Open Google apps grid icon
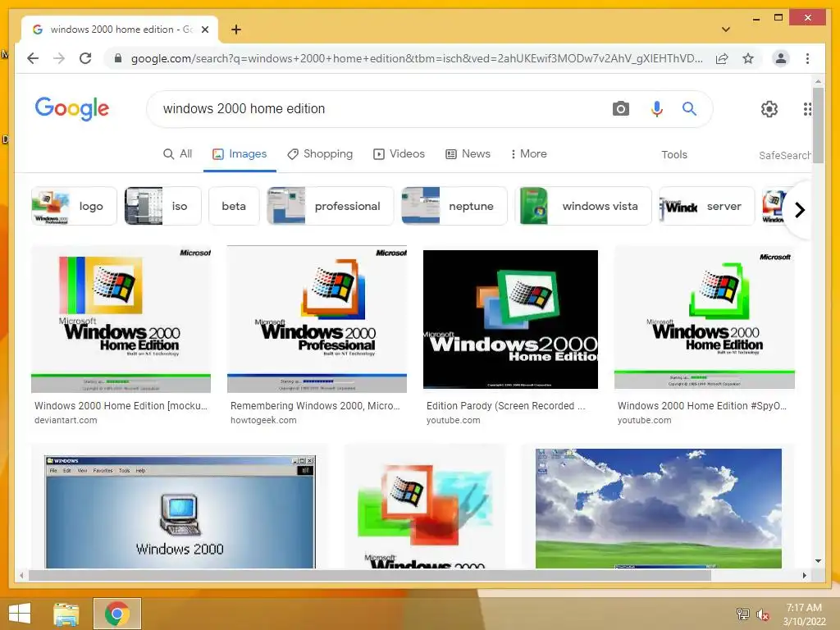840x630 pixels. pyautogui.click(x=807, y=109)
